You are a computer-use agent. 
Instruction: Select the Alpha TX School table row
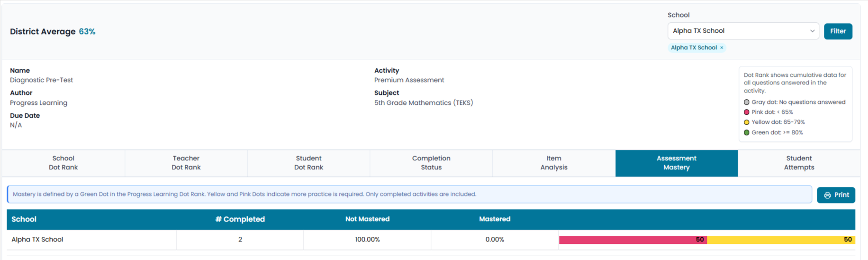pos(431,240)
